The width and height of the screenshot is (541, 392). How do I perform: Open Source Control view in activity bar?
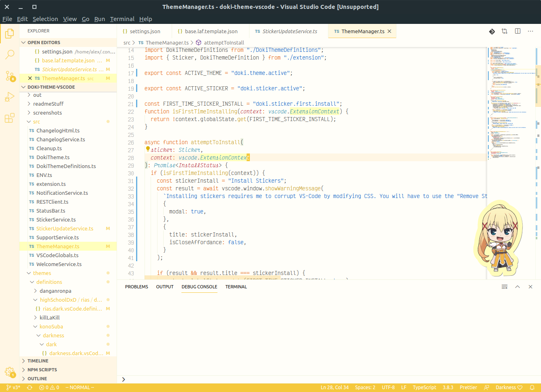click(10, 76)
